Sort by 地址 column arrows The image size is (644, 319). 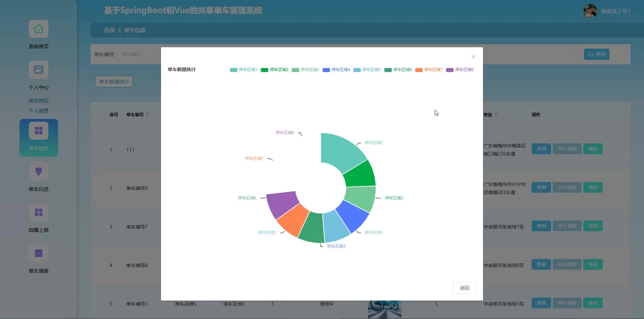coord(496,115)
